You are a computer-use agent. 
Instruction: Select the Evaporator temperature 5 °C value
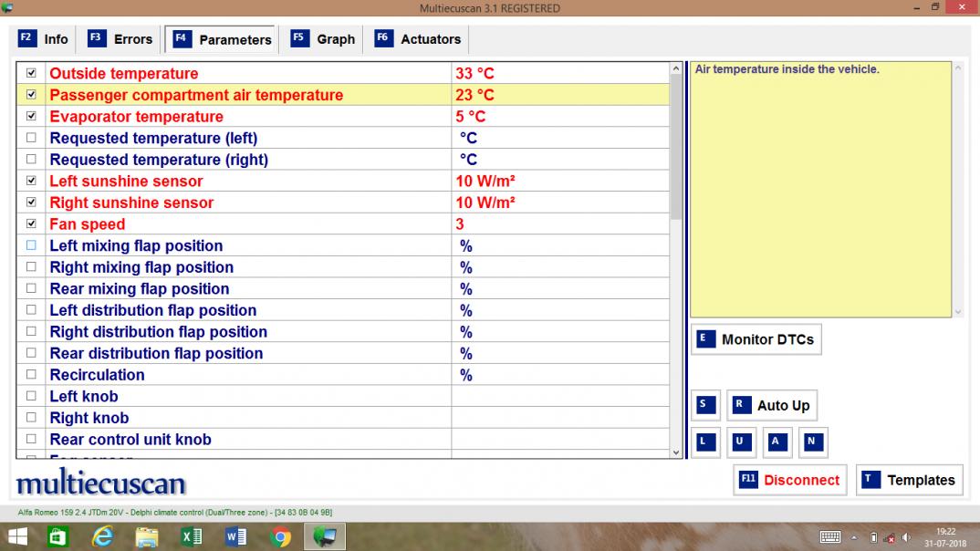click(x=470, y=117)
